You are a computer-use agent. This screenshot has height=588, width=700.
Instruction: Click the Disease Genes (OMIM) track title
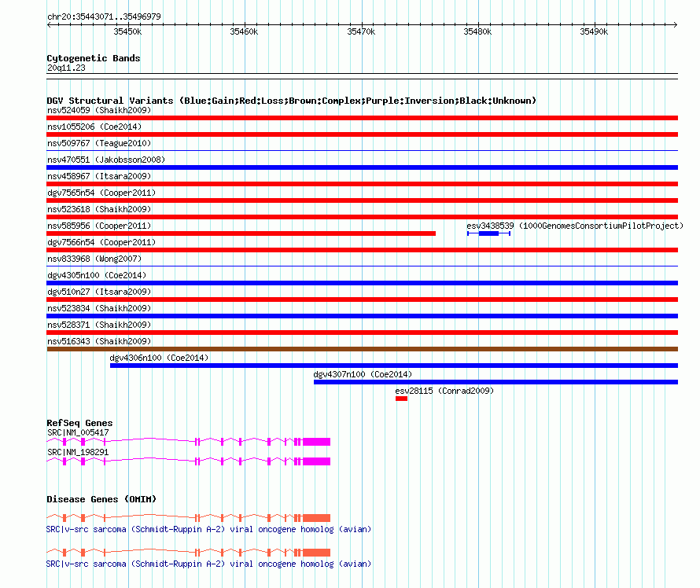(x=101, y=499)
